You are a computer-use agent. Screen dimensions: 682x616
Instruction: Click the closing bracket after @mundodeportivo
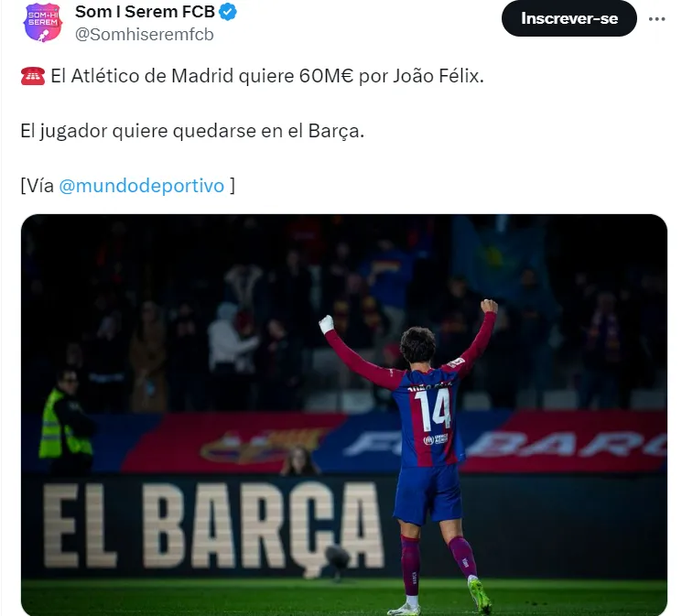pos(233,186)
